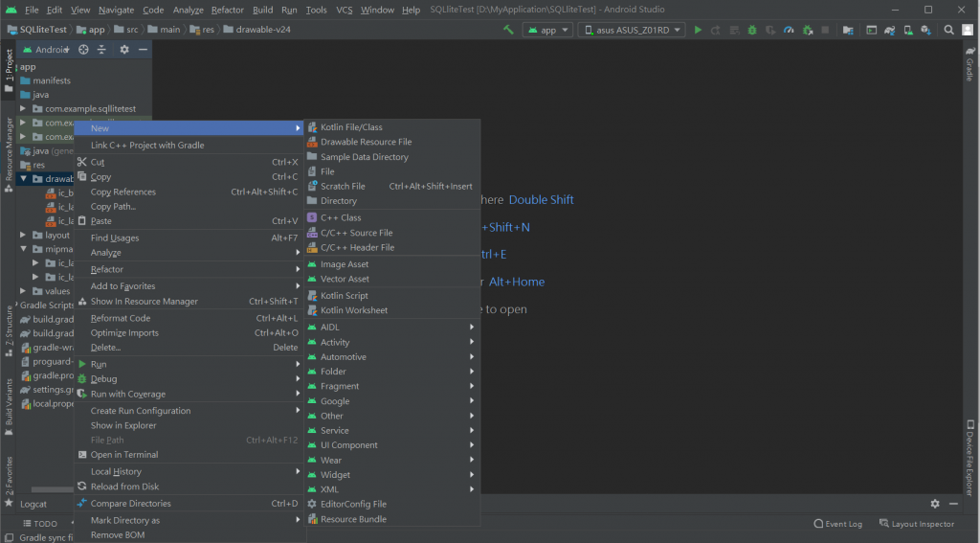Open the AVD Manager icon

(x=908, y=30)
